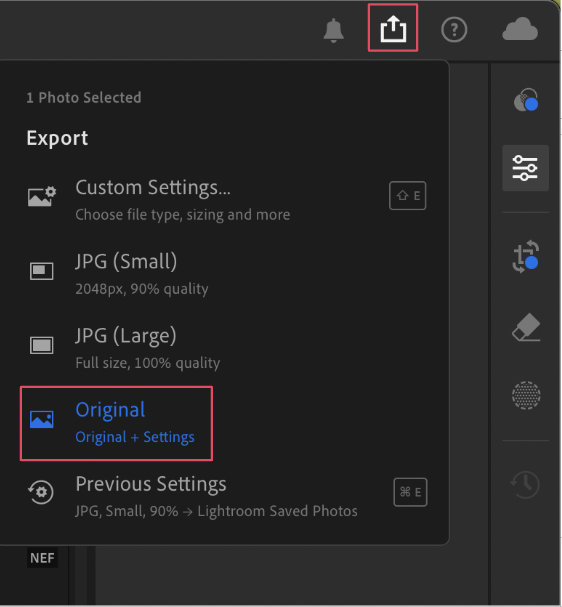The height and width of the screenshot is (607, 562).
Task: Check cloud sync status icon
Action: 520,29
